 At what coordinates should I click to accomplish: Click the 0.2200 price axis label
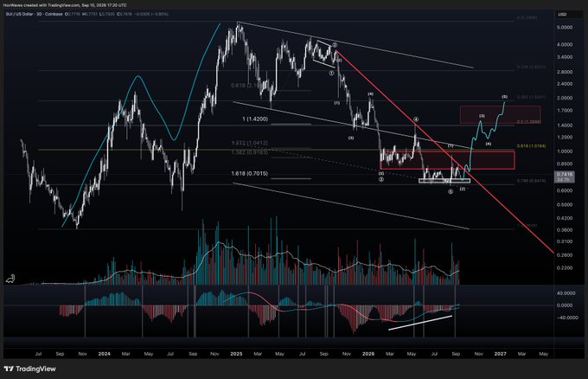point(565,268)
